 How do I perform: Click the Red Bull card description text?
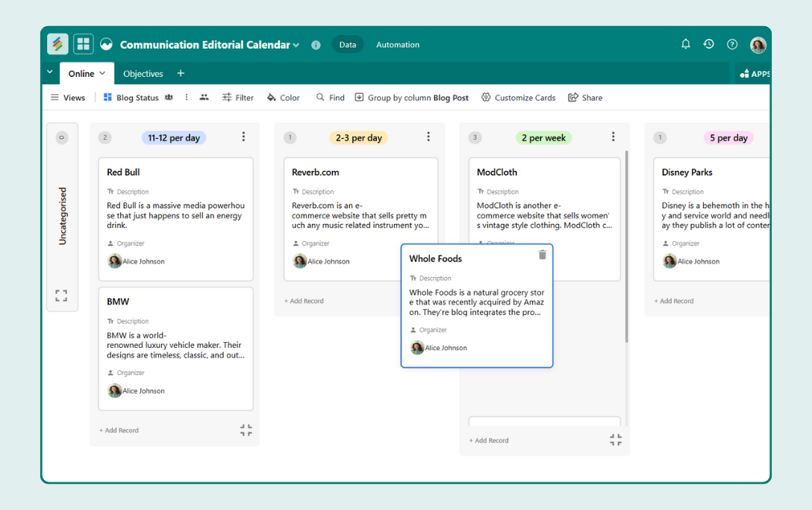click(176, 215)
